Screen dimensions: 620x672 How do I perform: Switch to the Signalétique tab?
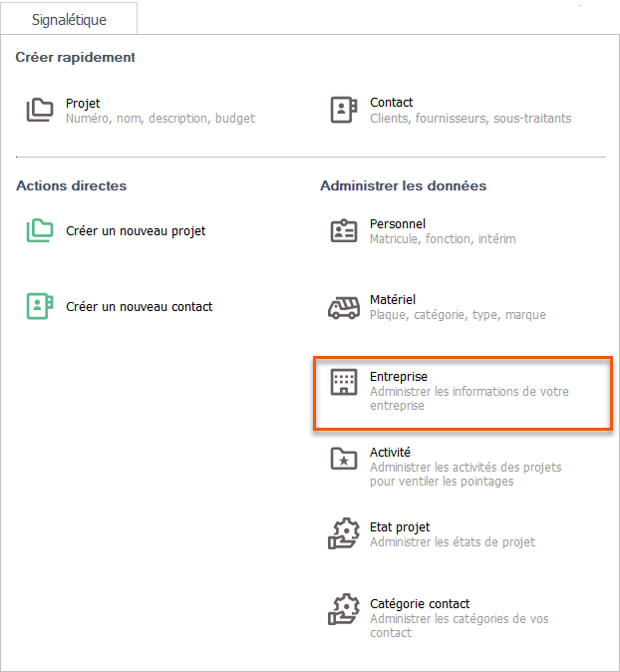pyautogui.click(x=69, y=20)
